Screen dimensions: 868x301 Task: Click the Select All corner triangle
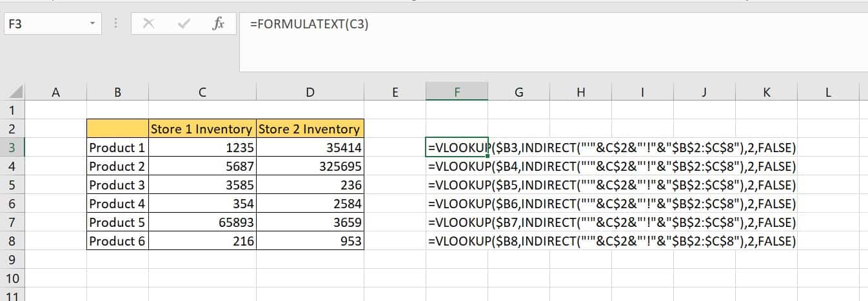[16, 92]
